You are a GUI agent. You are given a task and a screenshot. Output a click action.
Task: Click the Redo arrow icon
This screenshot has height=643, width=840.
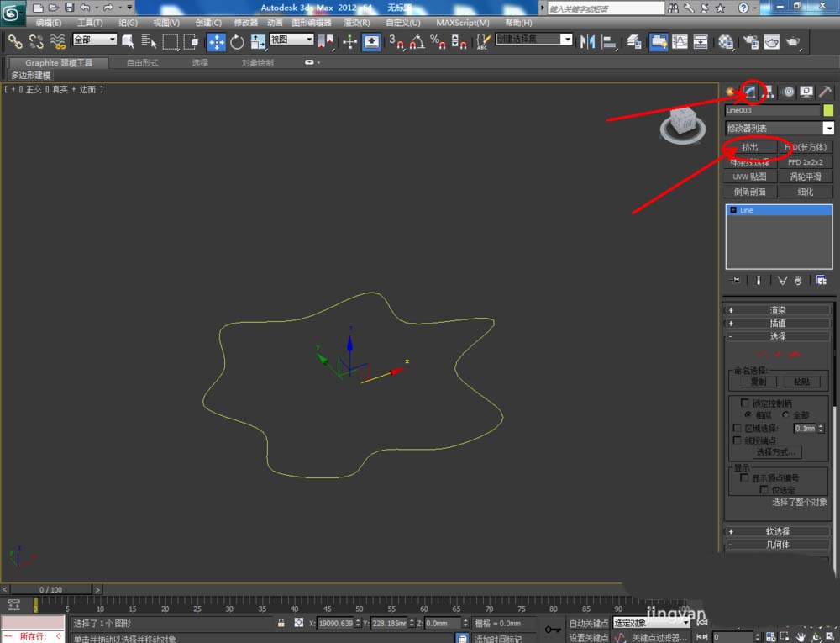click(108, 8)
